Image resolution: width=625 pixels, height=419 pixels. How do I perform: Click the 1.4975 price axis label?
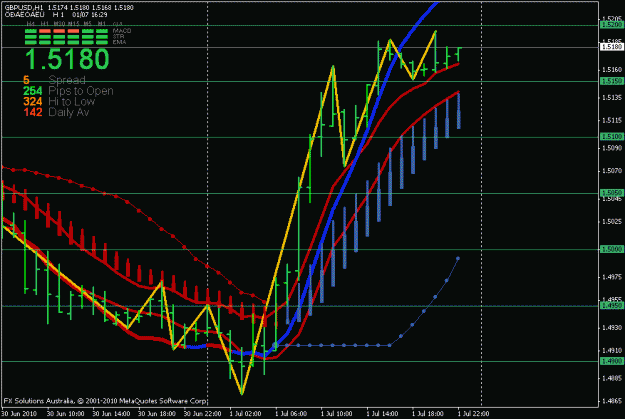(612, 277)
